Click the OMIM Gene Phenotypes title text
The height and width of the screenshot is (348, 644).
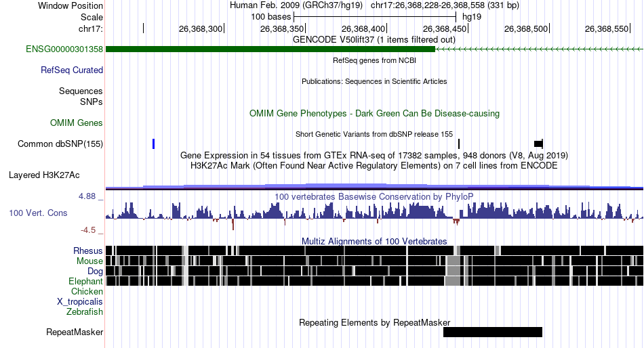coord(374,114)
